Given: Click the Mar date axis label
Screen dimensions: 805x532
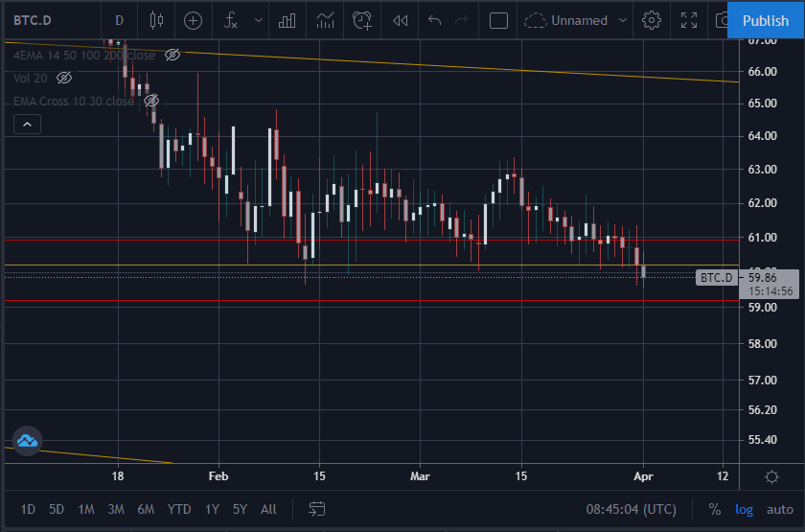Looking at the screenshot, I should pyautogui.click(x=420, y=476).
